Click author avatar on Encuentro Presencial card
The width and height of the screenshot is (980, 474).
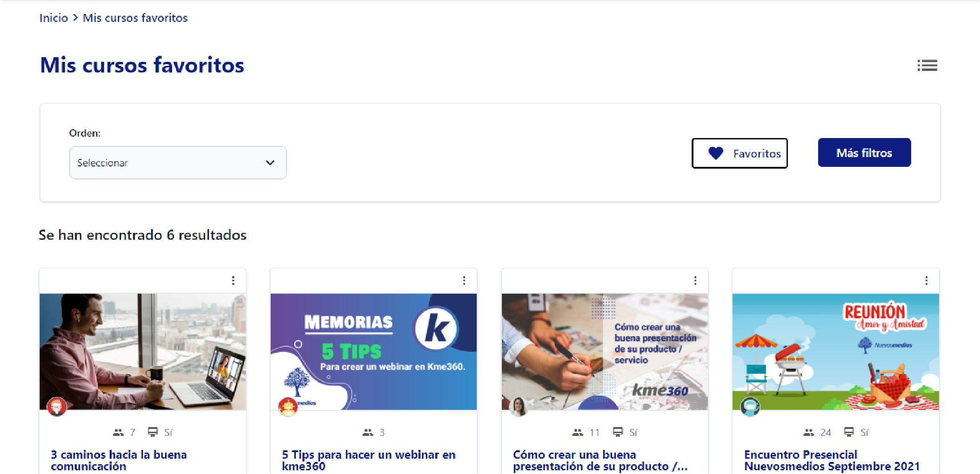coord(750,407)
